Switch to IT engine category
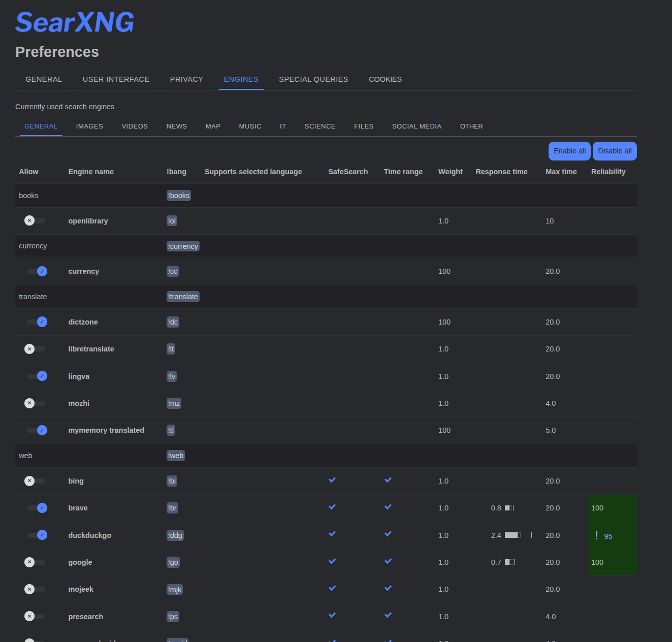Viewport: 672px width, 642px height. pos(283,126)
